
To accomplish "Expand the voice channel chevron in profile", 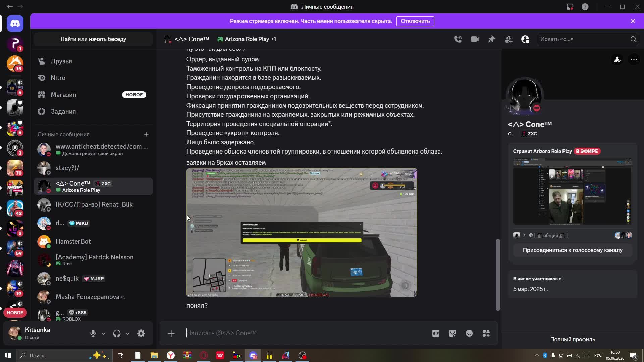I will click(x=524, y=235).
